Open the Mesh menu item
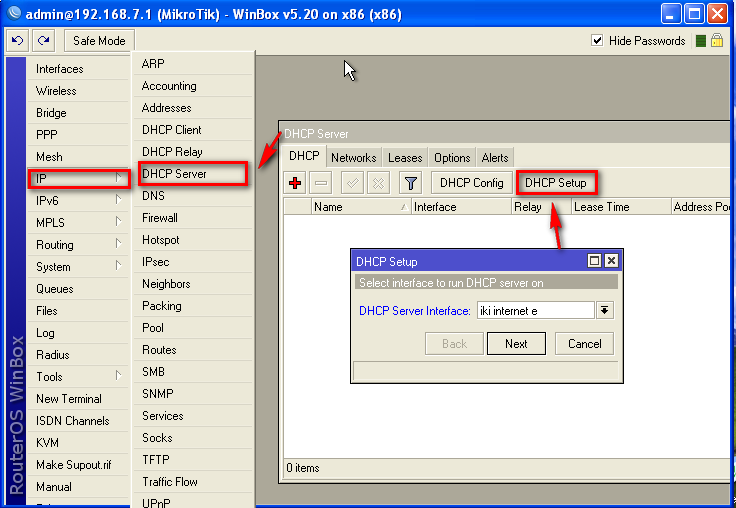This screenshot has height=508, width=736. pyautogui.click(x=78, y=157)
